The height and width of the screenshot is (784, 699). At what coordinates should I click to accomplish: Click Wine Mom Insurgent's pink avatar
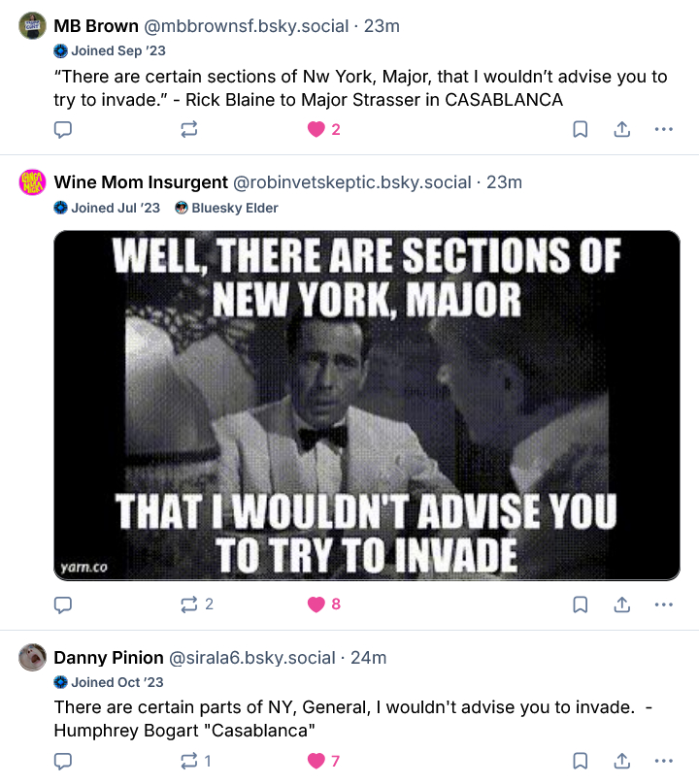click(33, 182)
